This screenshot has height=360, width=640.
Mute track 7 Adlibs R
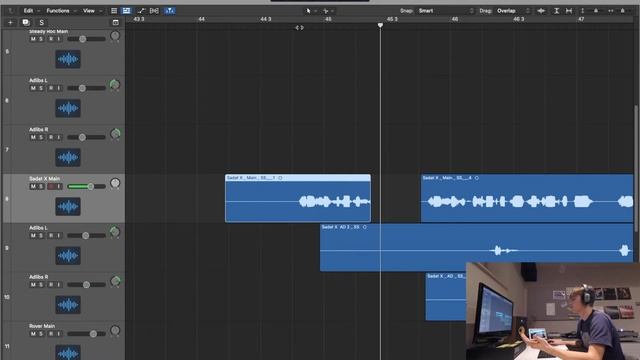coord(33,138)
